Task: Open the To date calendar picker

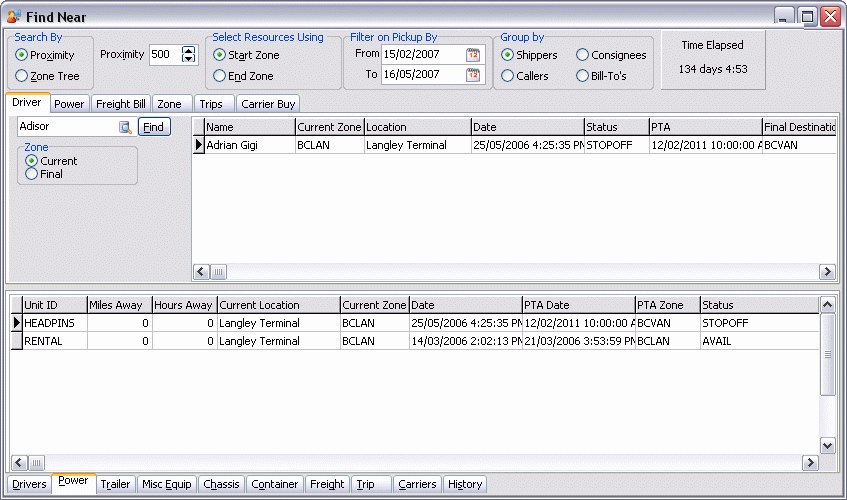Action: [473, 74]
